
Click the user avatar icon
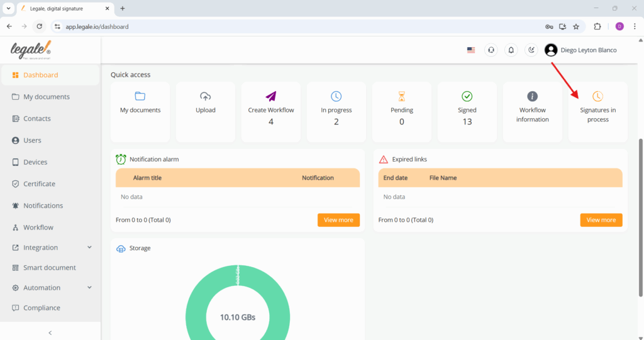pos(551,50)
